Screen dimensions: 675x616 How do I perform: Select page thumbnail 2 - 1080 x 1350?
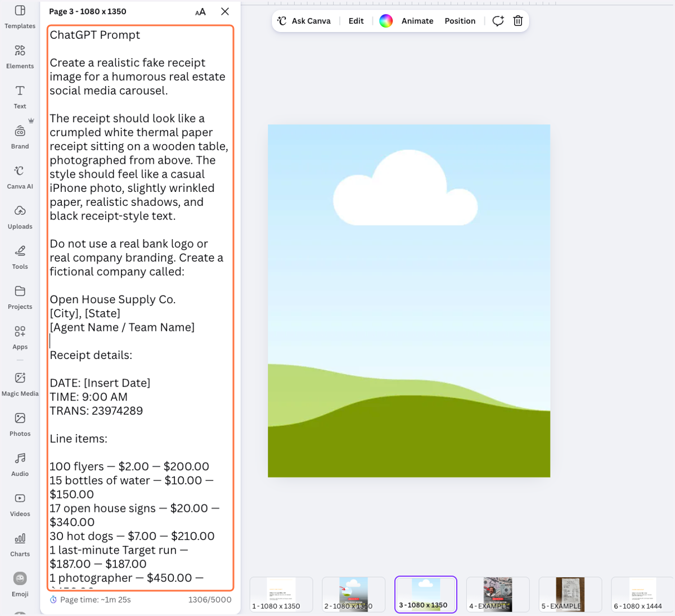point(353,594)
